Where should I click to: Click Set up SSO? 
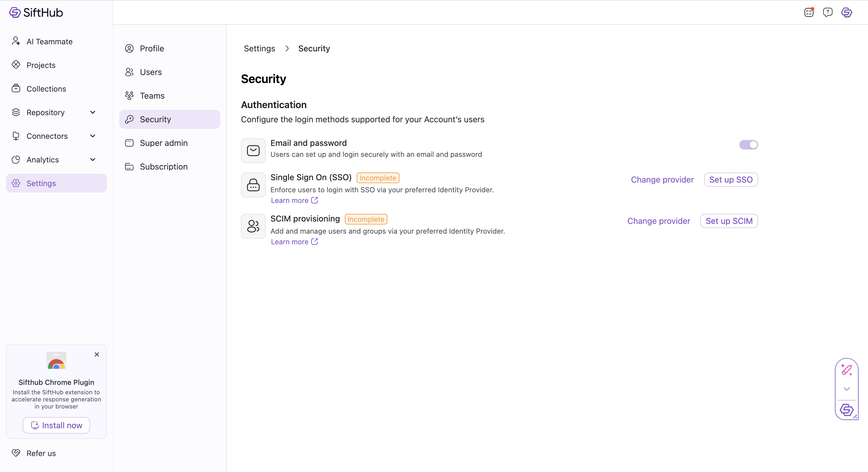730,179
